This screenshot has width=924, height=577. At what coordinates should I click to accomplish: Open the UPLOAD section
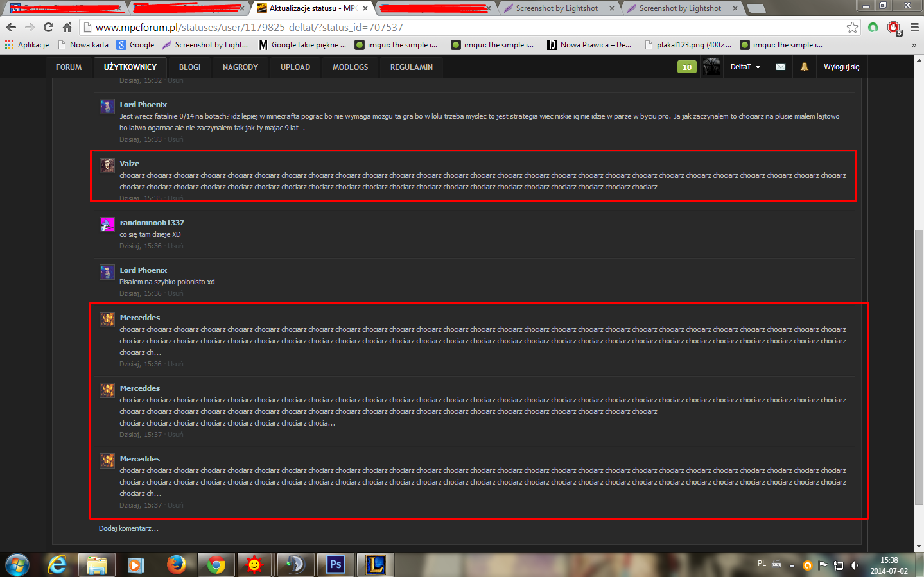295,67
